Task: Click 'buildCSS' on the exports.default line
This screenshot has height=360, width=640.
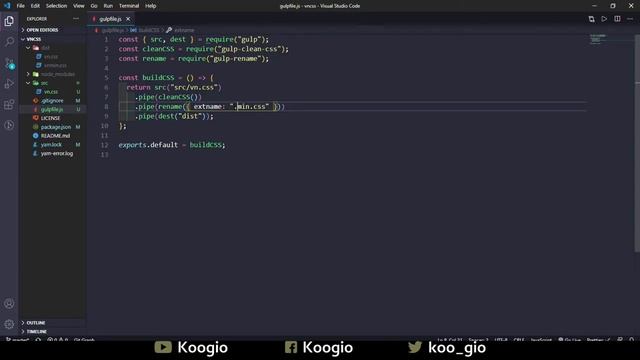Action: pyautogui.click(x=206, y=145)
